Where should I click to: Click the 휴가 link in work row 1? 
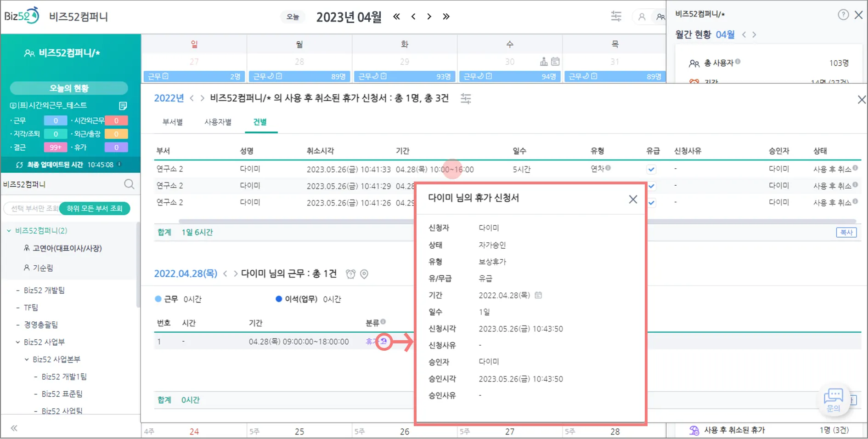click(372, 342)
